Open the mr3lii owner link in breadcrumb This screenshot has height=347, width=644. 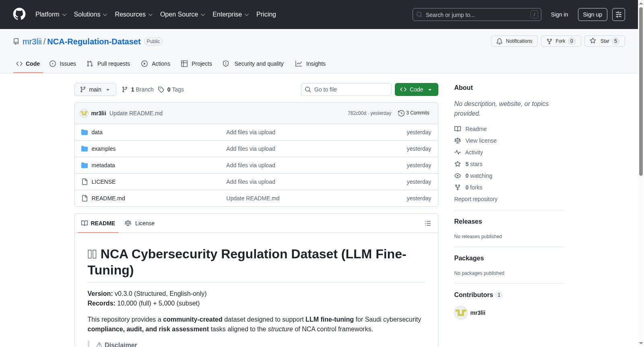point(32,42)
